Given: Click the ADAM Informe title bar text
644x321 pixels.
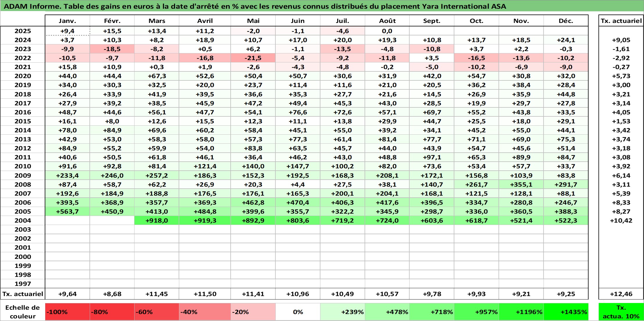Looking at the screenshot, I should coord(255,6).
